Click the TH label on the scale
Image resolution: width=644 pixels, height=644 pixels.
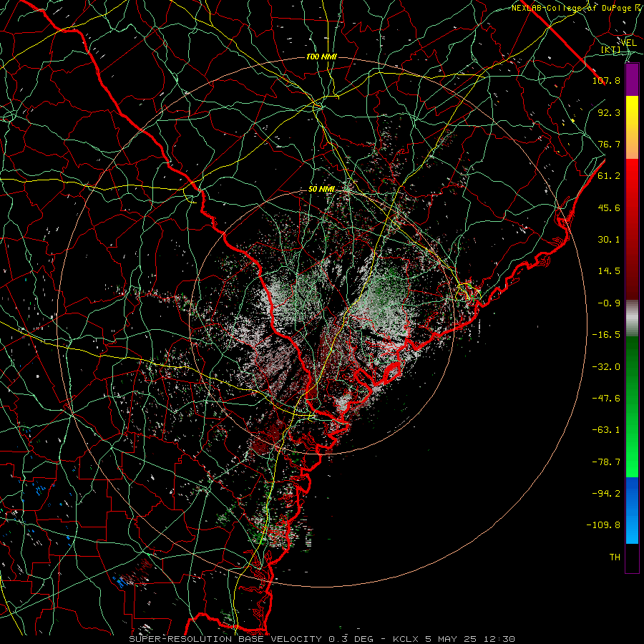pyautogui.click(x=615, y=557)
